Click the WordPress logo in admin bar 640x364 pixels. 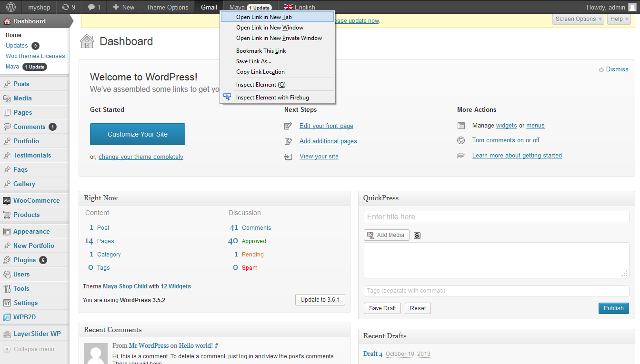coord(10,7)
